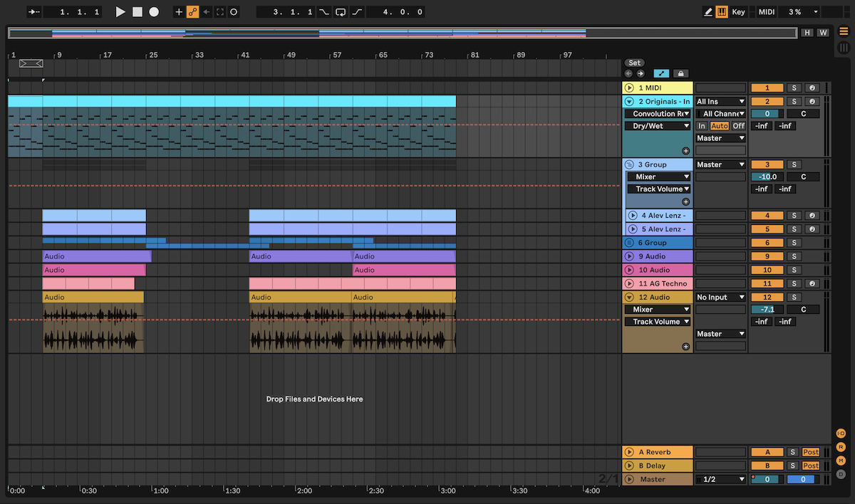Fold the 6 Group track
Image resolution: width=855 pixels, height=504 pixels.
629,243
